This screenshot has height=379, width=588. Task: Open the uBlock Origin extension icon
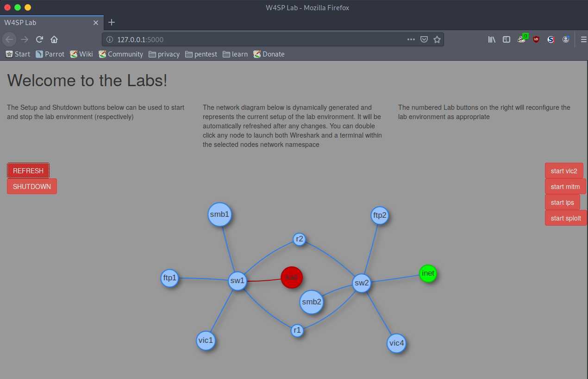coord(536,39)
